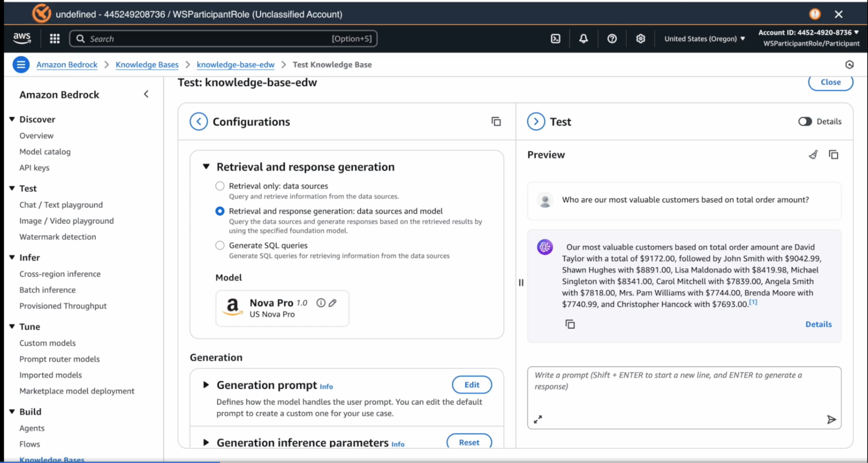
Task: Expand the prompt input box
Action: click(x=538, y=419)
